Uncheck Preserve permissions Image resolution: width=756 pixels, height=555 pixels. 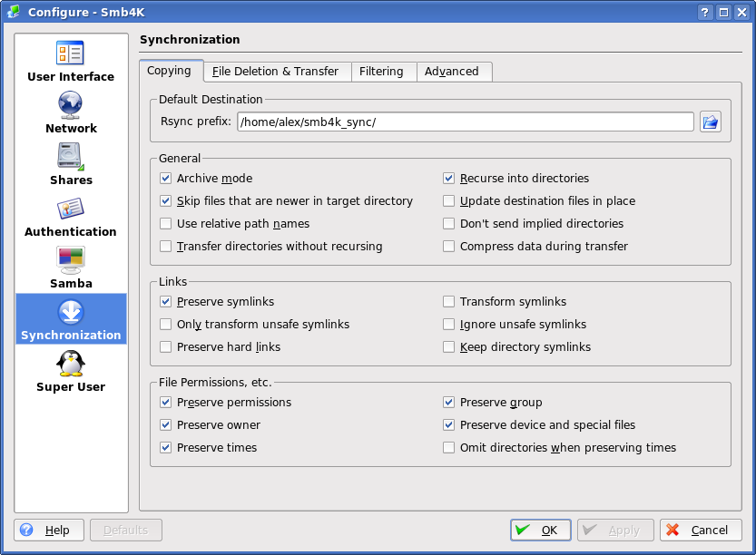165,403
